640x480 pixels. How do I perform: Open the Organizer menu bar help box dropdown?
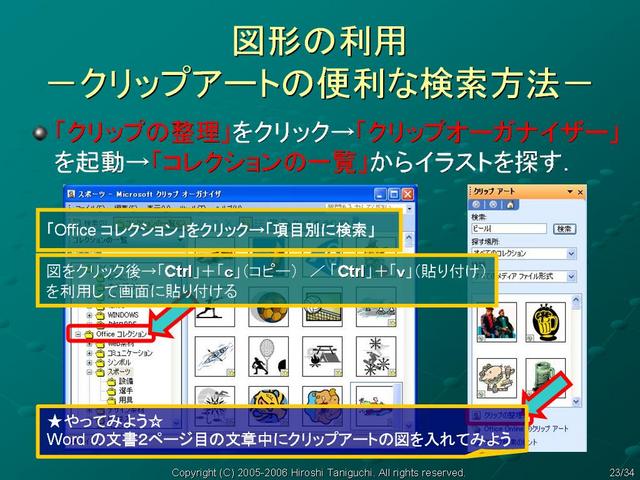(409, 209)
